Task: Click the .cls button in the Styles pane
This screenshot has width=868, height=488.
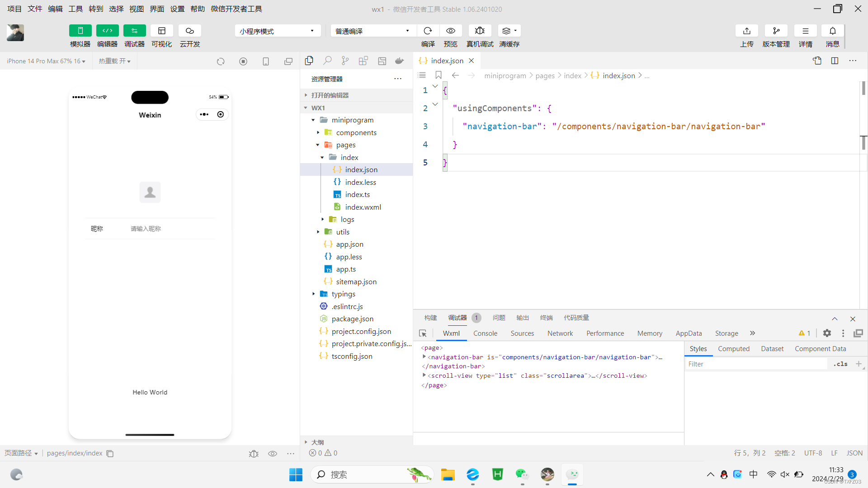Action: pos(840,364)
